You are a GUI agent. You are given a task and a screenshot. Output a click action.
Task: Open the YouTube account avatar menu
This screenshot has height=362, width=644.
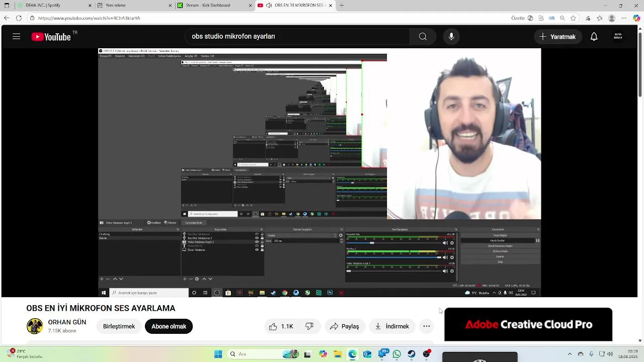pyautogui.click(x=618, y=36)
